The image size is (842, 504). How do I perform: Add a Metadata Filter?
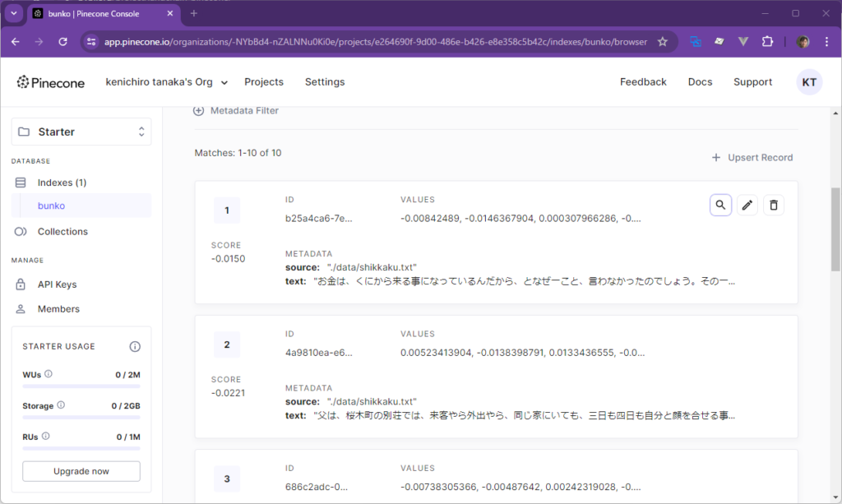click(x=236, y=110)
